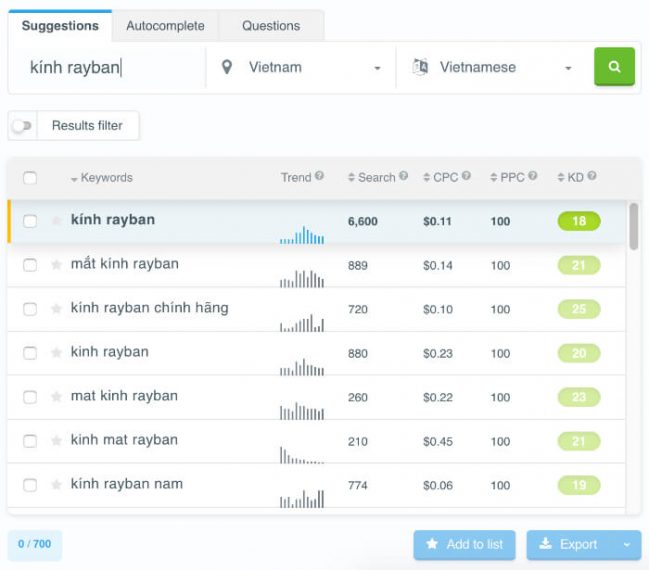Click the results table vertical scrollbar
Screen dimensions: 649x570
tap(634, 226)
